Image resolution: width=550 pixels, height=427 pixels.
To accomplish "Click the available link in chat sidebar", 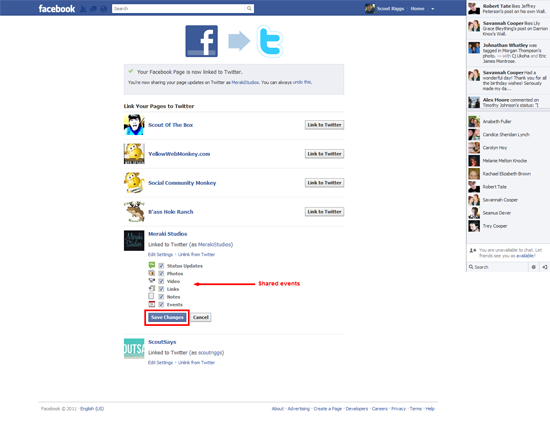I will (525, 256).
